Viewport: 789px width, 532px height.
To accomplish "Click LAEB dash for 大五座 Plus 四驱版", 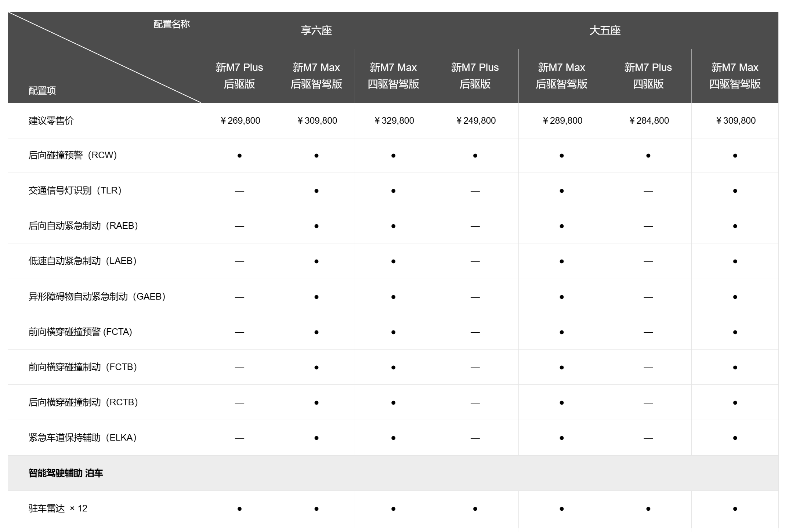I will (x=648, y=261).
